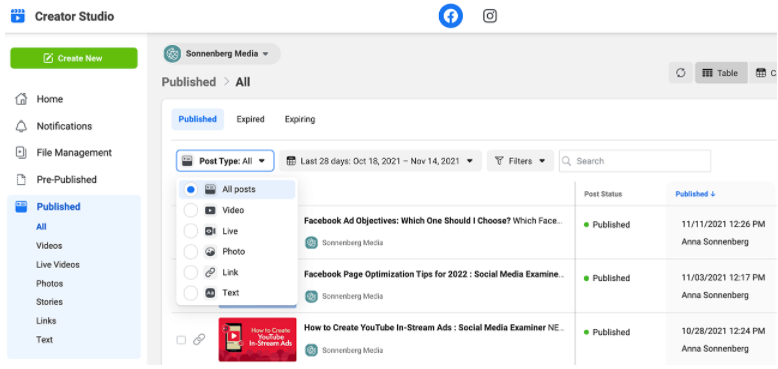Click the Notifications bell icon
Viewport: 778px width, 369px height.
coord(21,126)
